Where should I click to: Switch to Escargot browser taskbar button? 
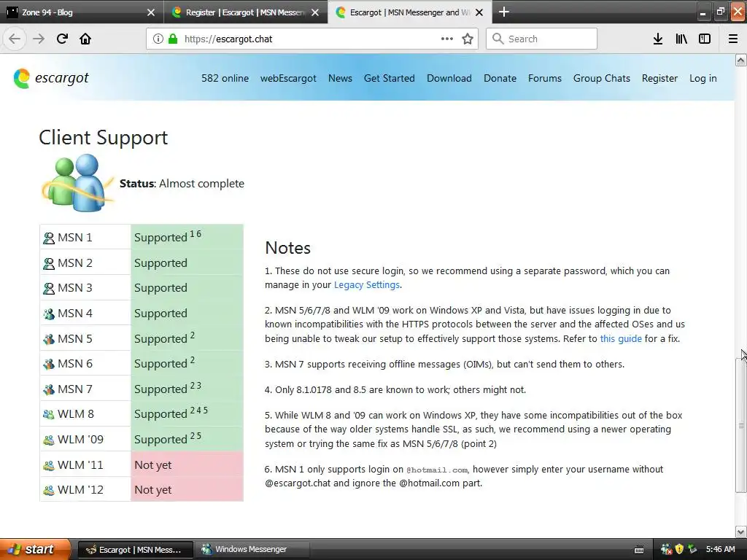point(135,550)
